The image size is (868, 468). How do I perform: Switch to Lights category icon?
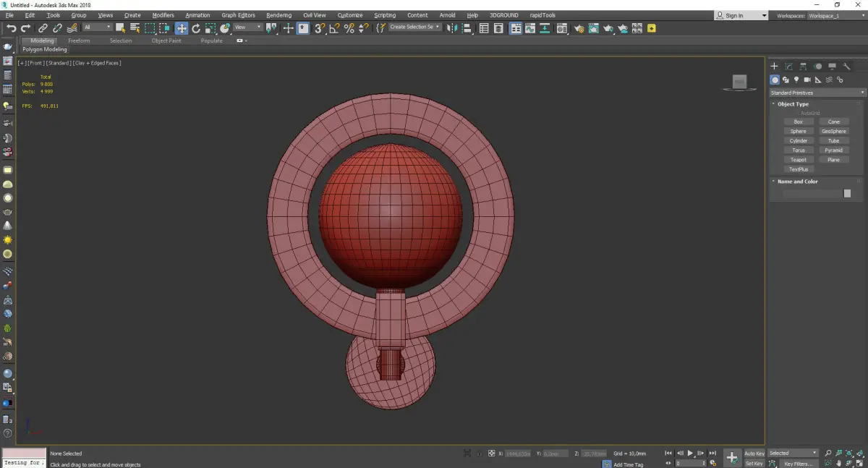click(x=796, y=80)
